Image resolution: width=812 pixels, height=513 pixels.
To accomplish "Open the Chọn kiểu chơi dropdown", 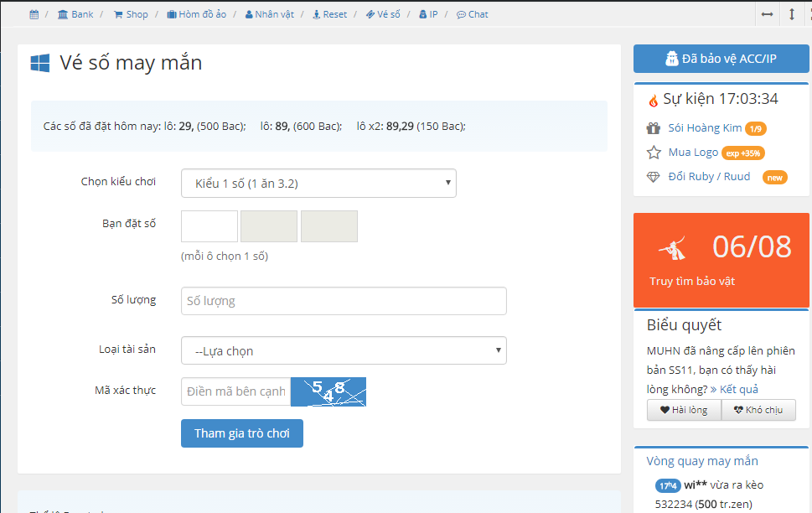I will click(318, 183).
